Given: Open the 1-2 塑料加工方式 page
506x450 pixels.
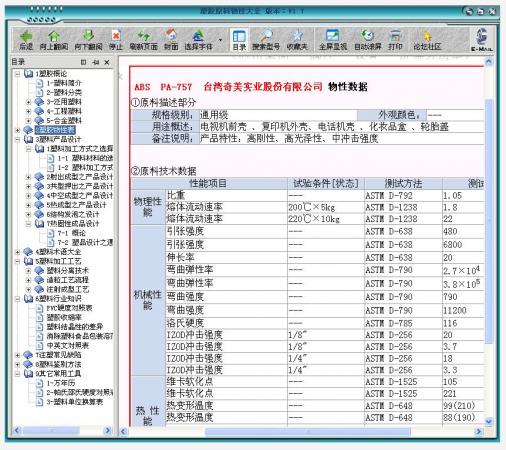Looking at the screenshot, I should [85, 167].
